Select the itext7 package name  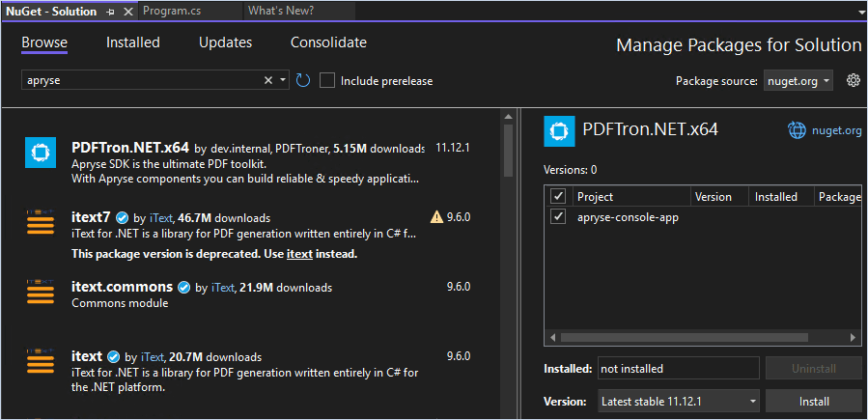point(92,217)
